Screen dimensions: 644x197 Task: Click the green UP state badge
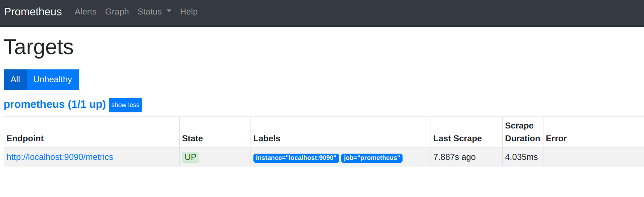190,157
